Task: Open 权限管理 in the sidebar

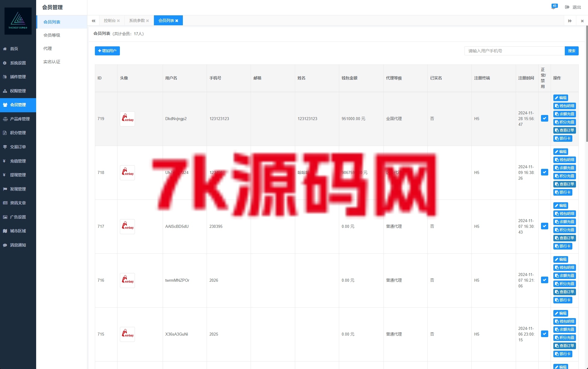Action: pos(18,91)
